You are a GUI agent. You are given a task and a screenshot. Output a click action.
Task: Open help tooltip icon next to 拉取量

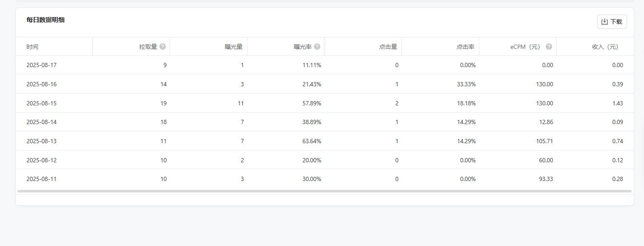point(162,47)
